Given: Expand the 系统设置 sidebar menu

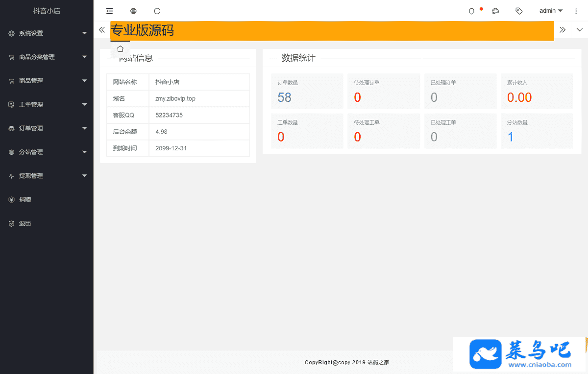Looking at the screenshot, I should click(x=47, y=33).
